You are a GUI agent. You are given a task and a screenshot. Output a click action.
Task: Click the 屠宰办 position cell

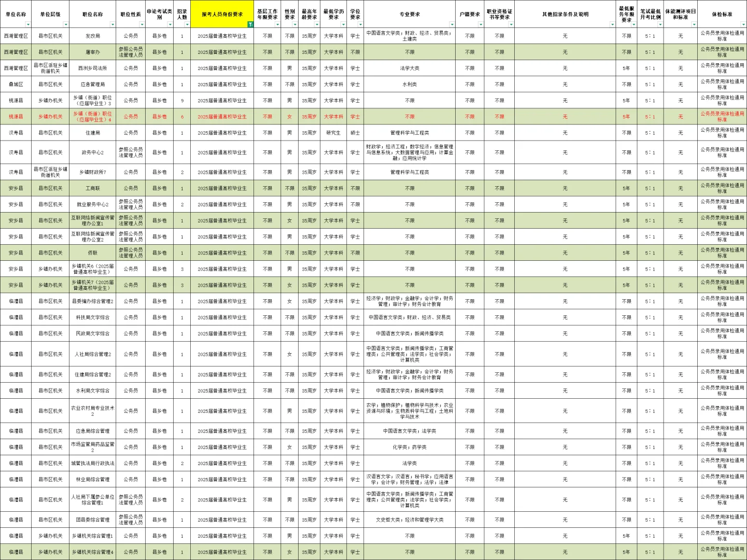tap(93, 52)
